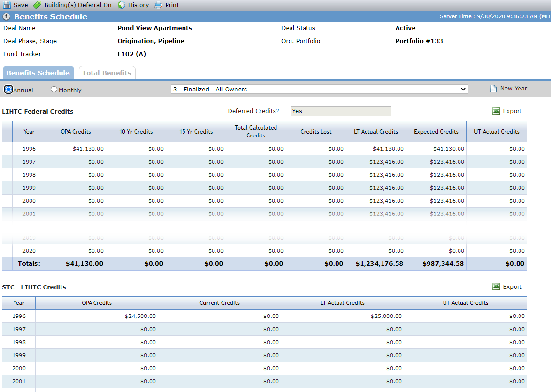Image resolution: width=551 pixels, height=392 pixels.
Task: Click 'UT Actual Credits' header in Federal table
Action: [x=497, y=131]
